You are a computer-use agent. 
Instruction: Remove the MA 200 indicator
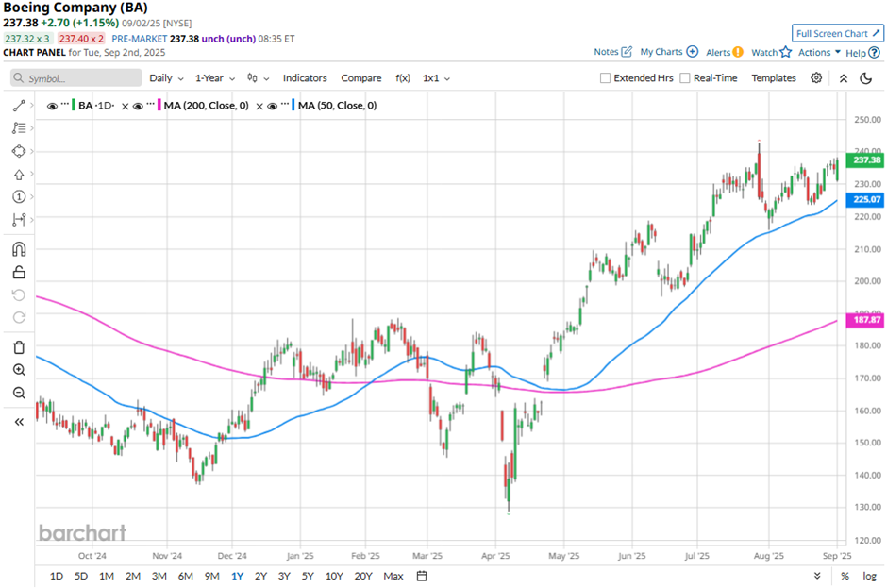125,106
